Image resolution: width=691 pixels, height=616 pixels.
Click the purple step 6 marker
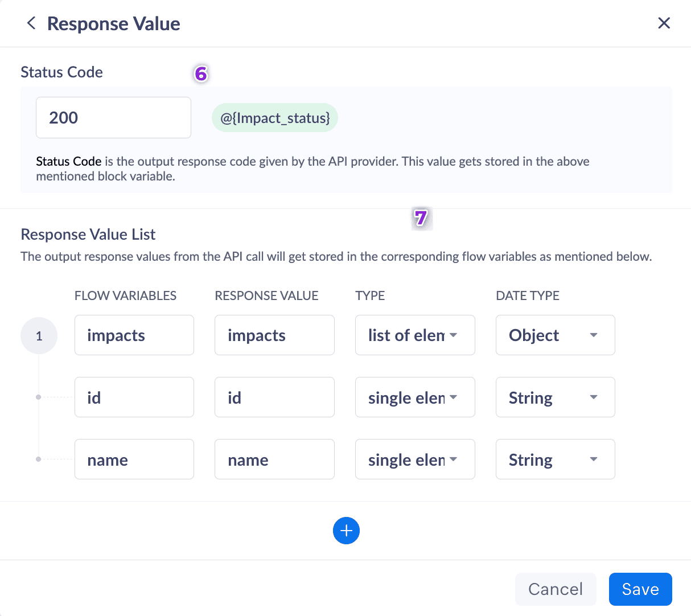click(x=201, y=73)
